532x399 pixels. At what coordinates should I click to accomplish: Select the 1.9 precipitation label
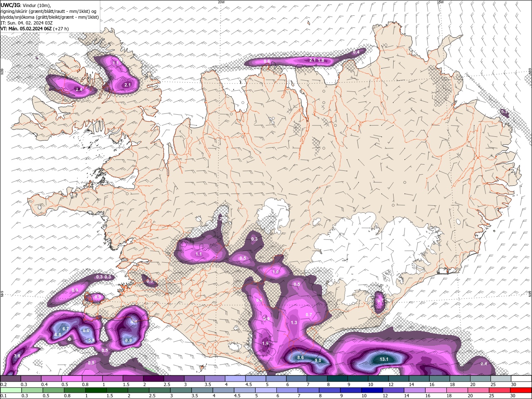[x=266, y=344]
